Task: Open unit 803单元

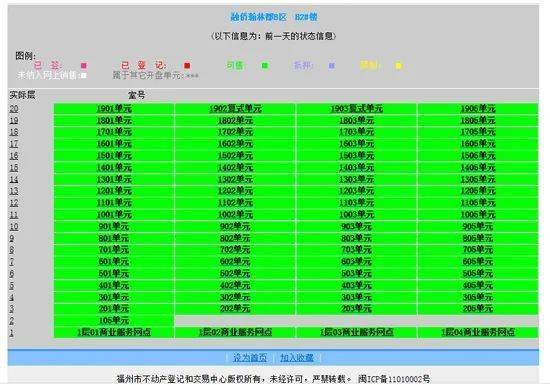Action: coord(357,238)
